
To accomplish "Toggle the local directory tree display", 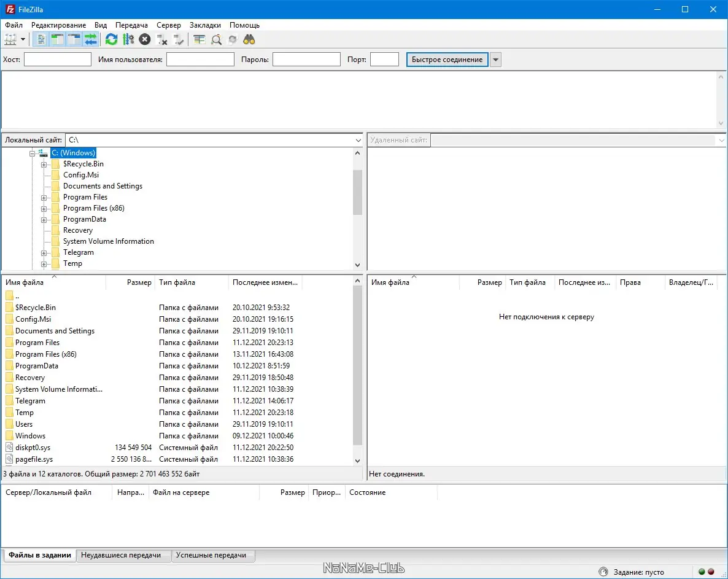I will click(57, 39).
